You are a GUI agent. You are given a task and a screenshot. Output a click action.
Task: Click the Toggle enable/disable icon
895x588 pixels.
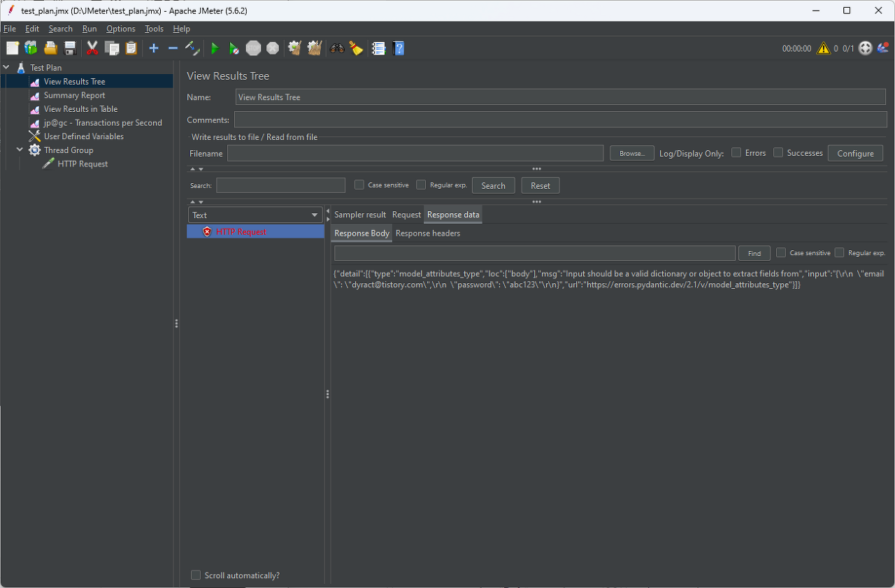click(x=192, y=48)
